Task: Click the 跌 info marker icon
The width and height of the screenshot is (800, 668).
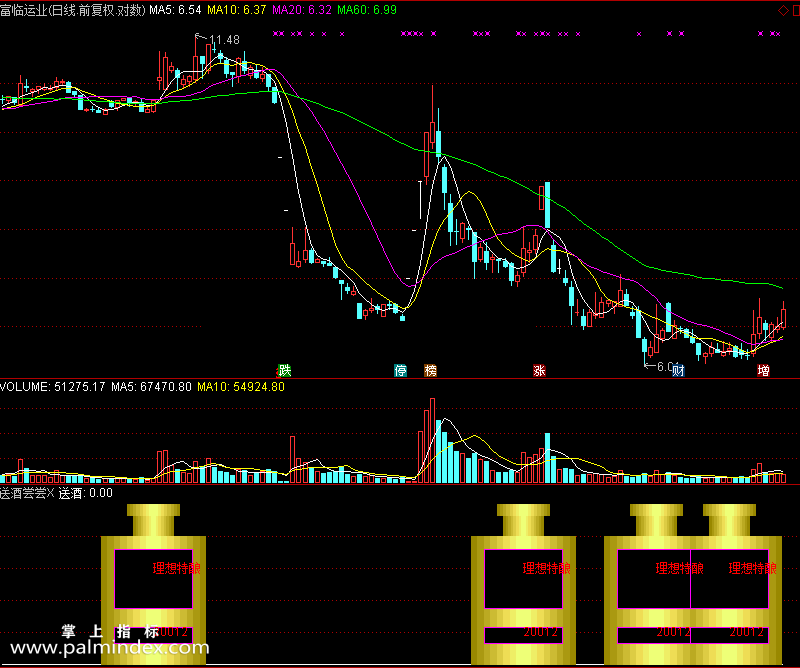Action: 284,370
